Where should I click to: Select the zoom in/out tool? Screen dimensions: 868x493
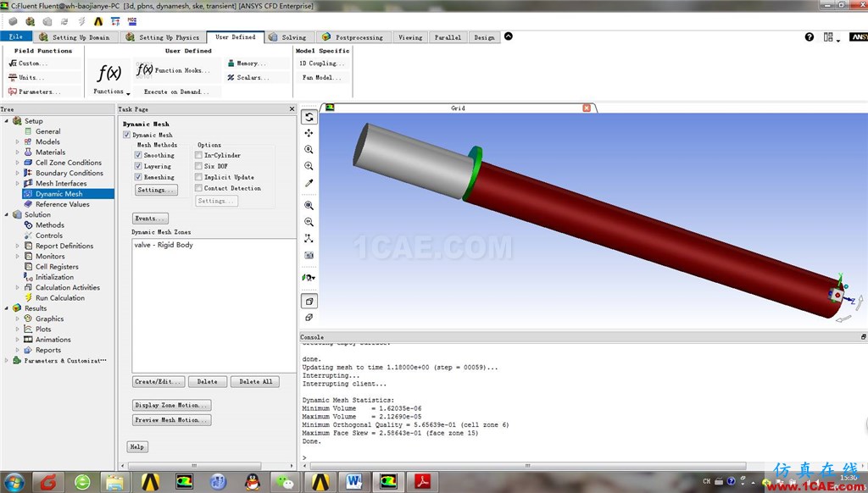[x=309, y=149]
